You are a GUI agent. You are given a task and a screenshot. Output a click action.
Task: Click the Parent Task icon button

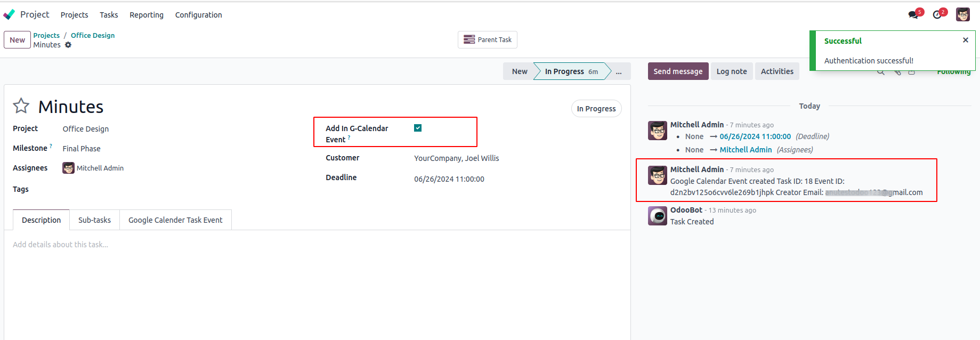487,39
